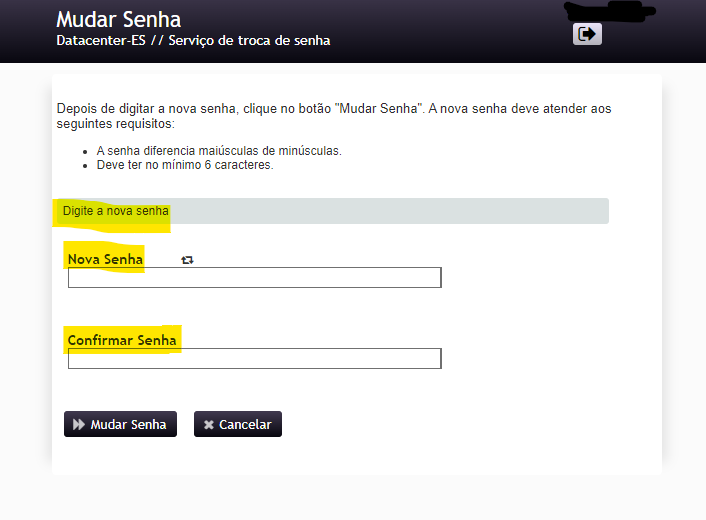
Task: Click the bullet before "Deve ter no mínimo"
Action: click(86, 165)
